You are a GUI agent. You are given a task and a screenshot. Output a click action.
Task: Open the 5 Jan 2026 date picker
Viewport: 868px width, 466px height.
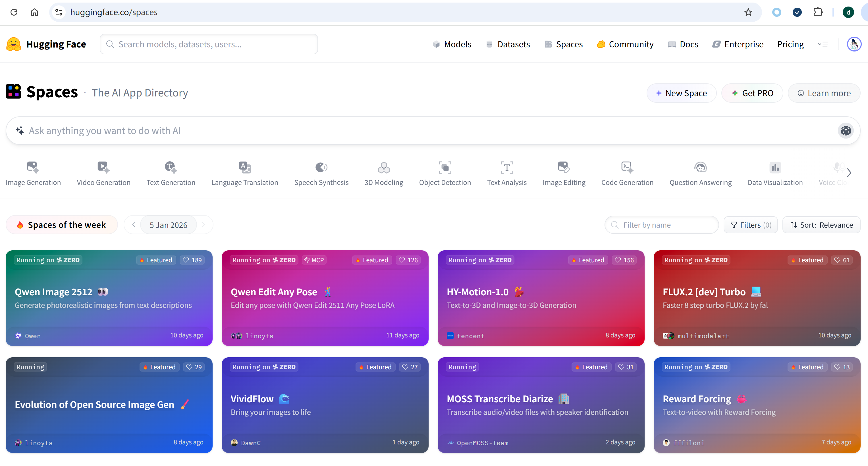pos(169,225)
